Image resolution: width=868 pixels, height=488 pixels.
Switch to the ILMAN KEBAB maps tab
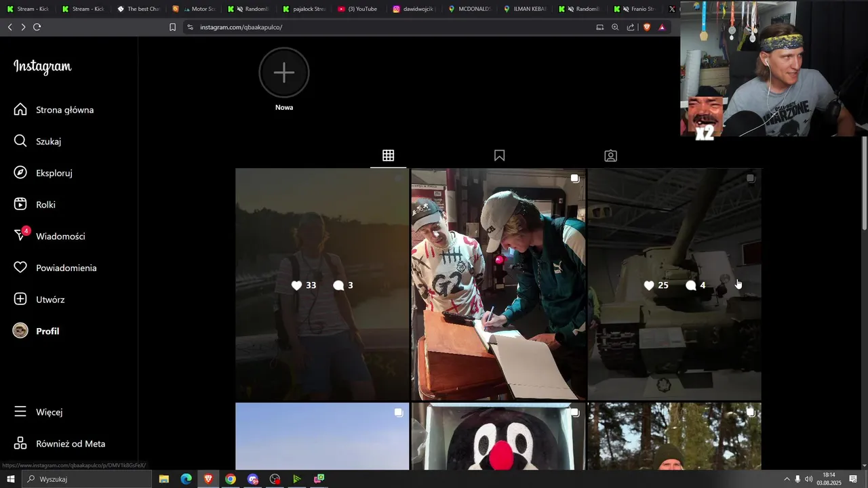[525, 9]
